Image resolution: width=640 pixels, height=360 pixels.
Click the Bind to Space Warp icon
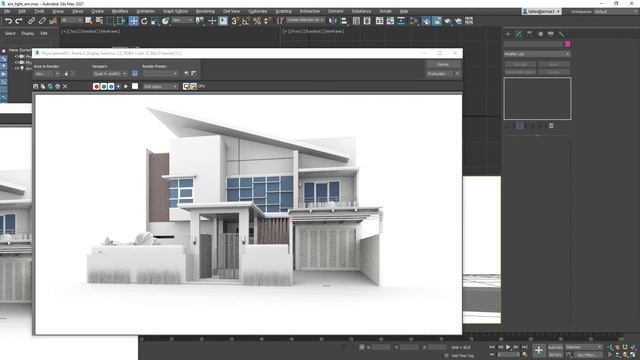53,21
